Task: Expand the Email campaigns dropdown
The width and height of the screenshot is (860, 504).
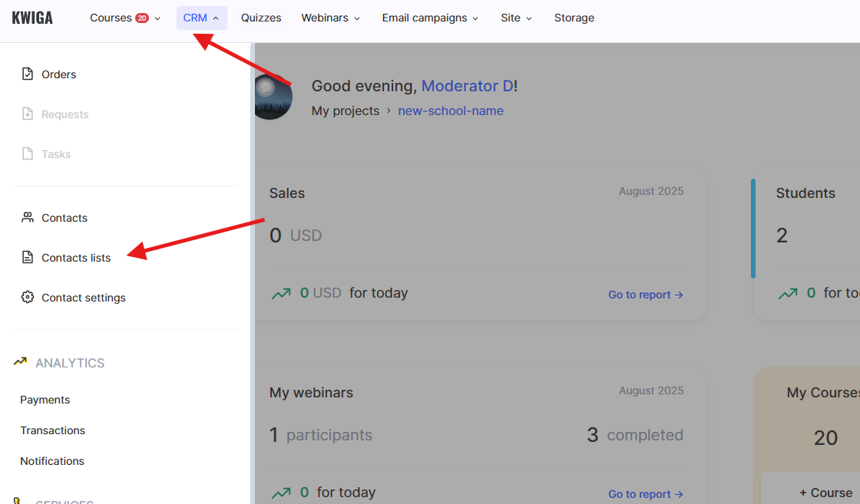Action: point(430,18)
